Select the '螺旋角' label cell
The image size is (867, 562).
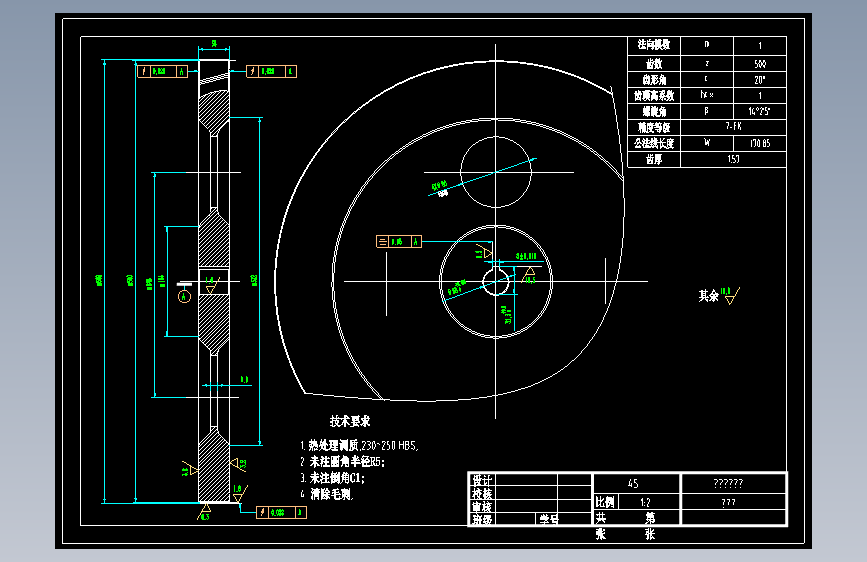[654, 111]
